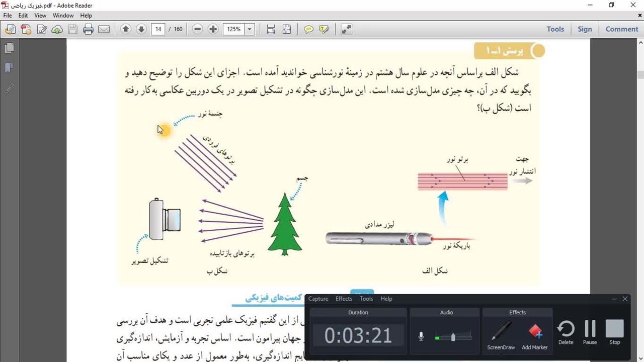Switch to read mode view

tap(346, 29)
